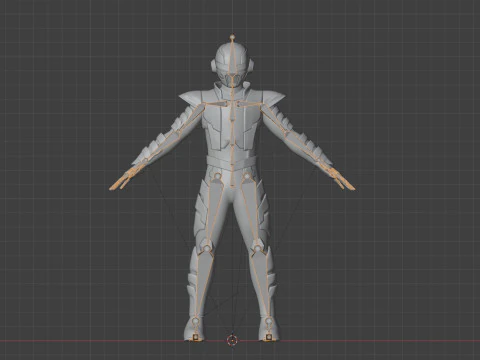
Task: Select the hip joint on viewer's right
Action: click(x=247, y=176)
